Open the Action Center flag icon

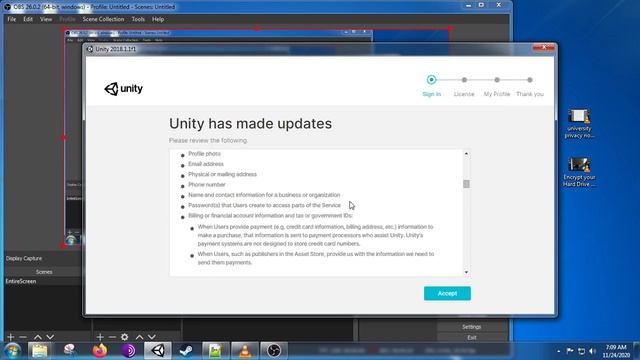(x=570, y=351)
